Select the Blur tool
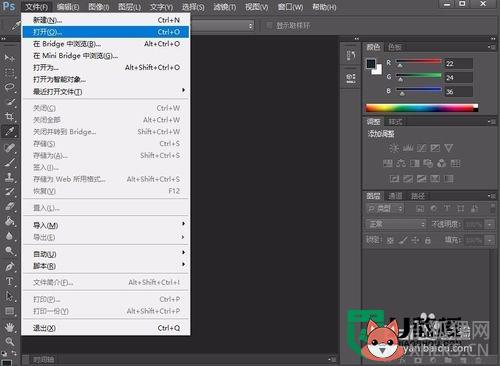 (9, 236)
